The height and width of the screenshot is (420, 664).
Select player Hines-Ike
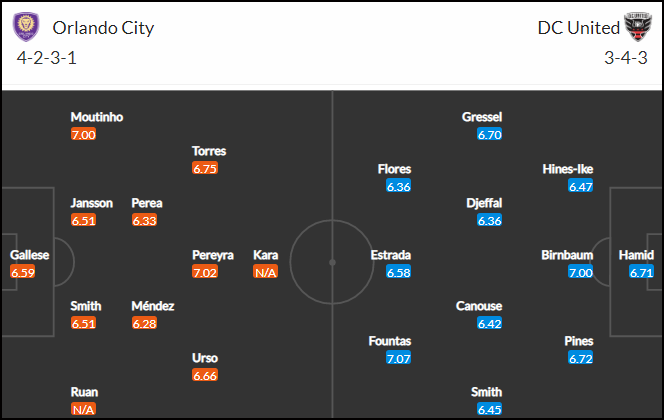click(567, 169)
